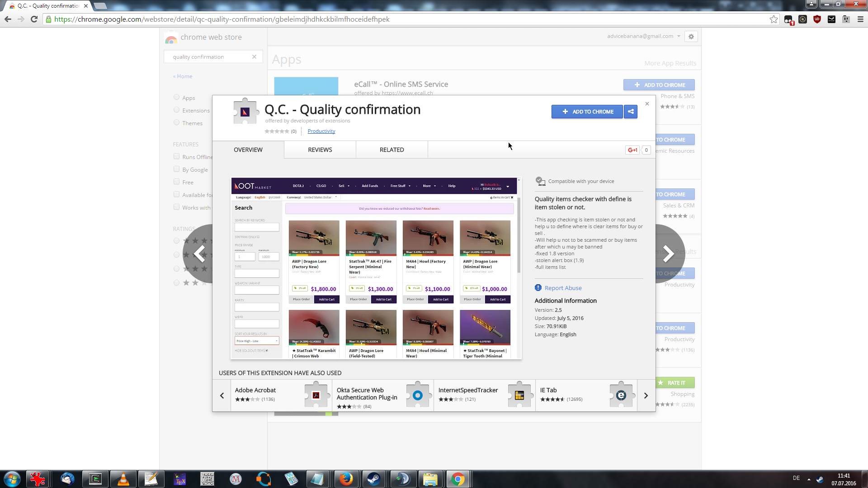This screenshot has width=868, height=488.
Task: Open VLC media player from the taskbar
Action: tap(123, 479)
